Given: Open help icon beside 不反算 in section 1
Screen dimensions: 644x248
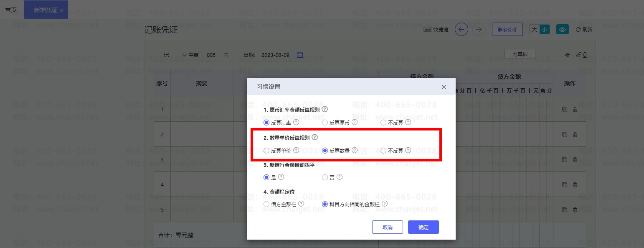Looking at the screenshot, I should coord(408,122).
